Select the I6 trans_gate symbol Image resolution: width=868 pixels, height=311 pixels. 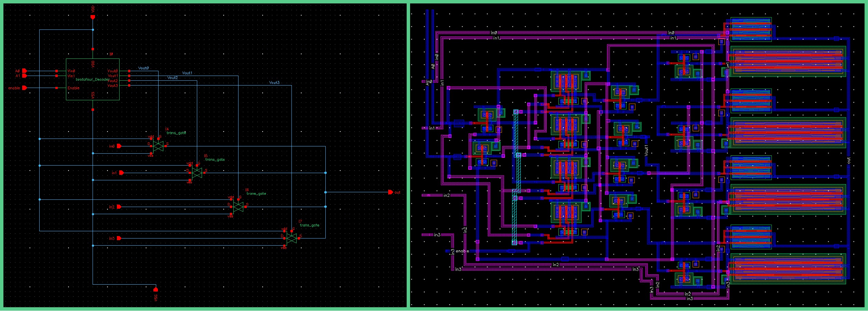238,207
